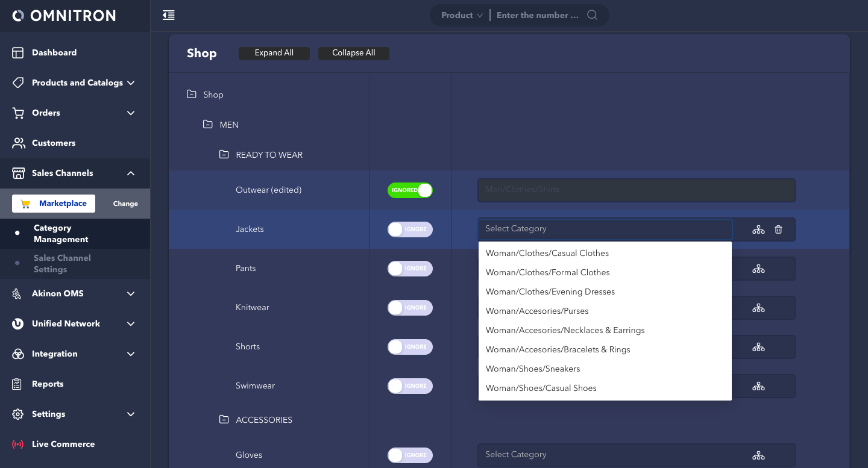Click the Dashboard icon in sidebar
This screenshot has height=468, width=868.
(x=18, y=53)
